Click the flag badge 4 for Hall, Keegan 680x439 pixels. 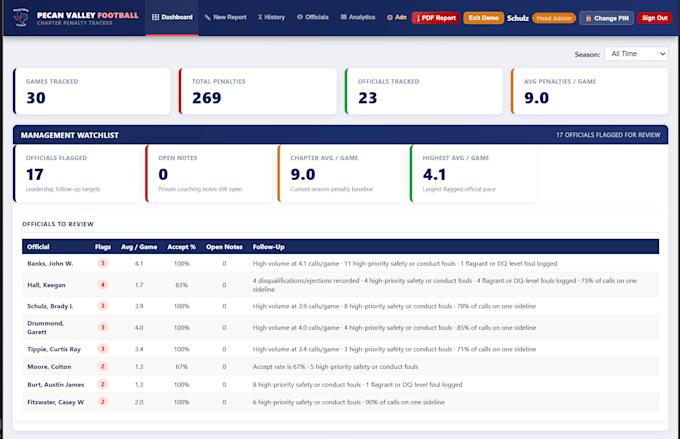pyautogui.click(x=103, y=285)
